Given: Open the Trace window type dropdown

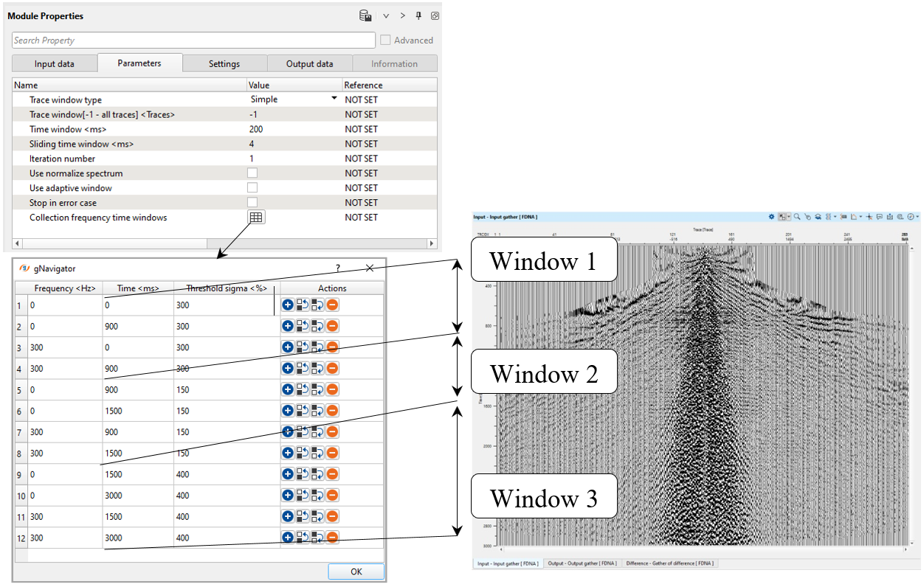Looking at the screenshot, I should [334, 99].
